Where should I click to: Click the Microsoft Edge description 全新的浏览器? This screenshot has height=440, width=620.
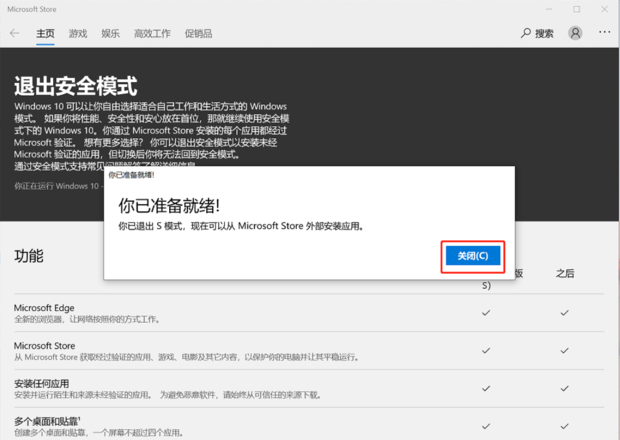pos(87,319)
